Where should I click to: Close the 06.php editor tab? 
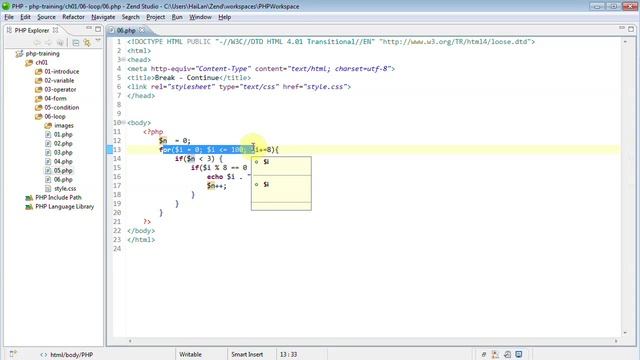point(142,30)
